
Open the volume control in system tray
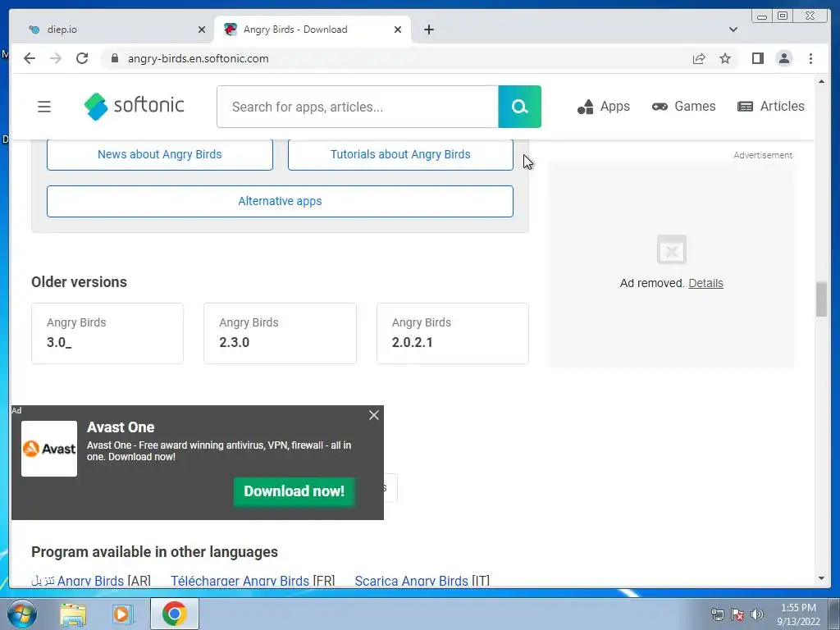(x=756, y=614)
